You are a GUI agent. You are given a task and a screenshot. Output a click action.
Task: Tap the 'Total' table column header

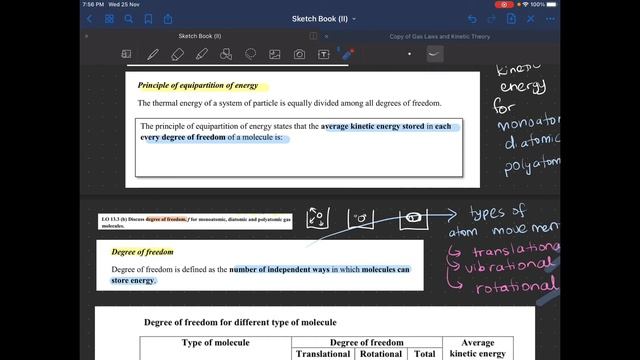pyautogui.click(x=424, y=354)
